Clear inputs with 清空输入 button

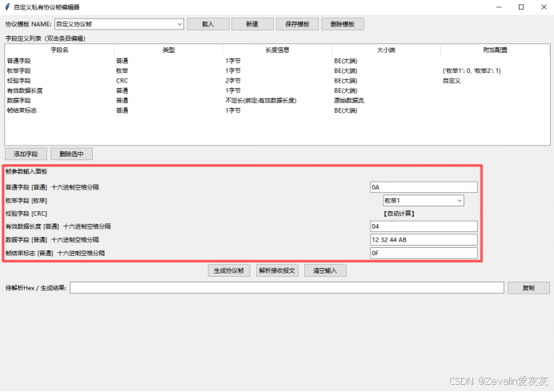coord(325,270)
